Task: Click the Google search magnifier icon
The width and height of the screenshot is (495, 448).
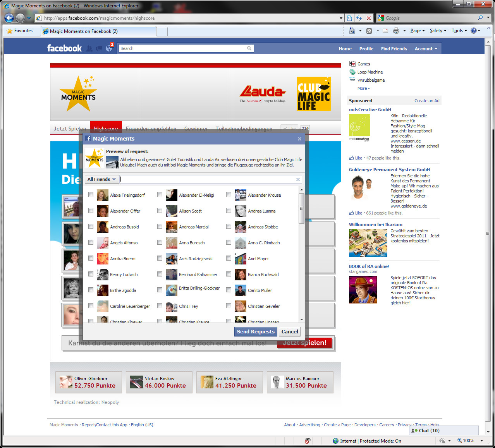Action: 480,18
